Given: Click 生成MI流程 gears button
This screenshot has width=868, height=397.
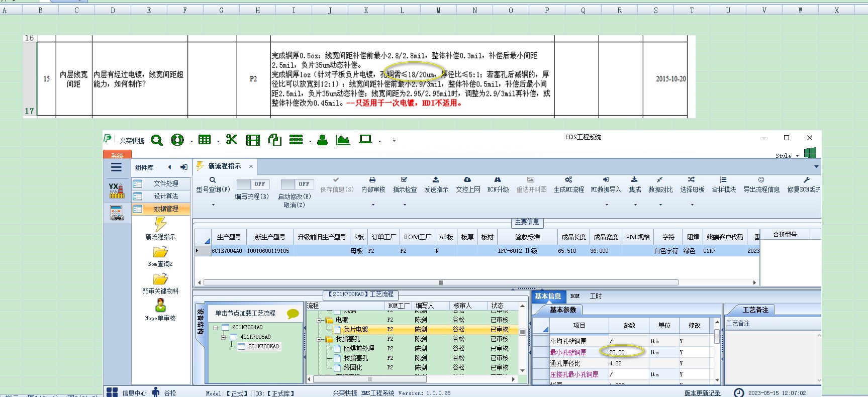Looking at the screenshot, I should (568, 184).
